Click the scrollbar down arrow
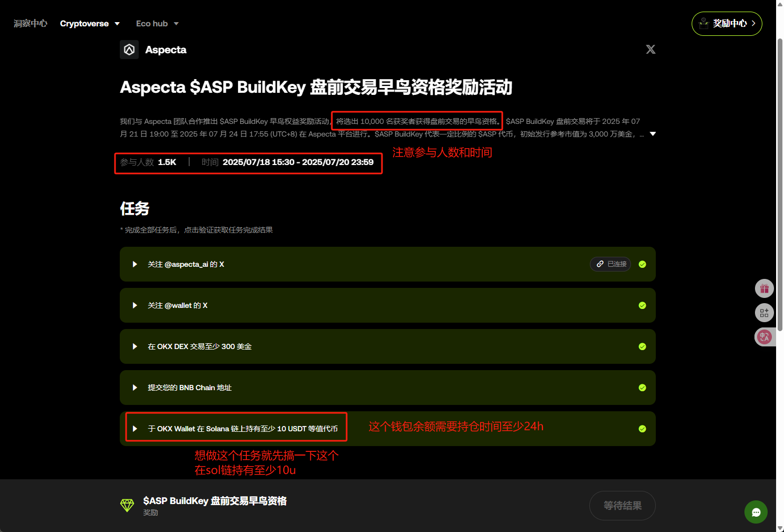The height and width of the screenshot is (532, 784). coord(780,528)
